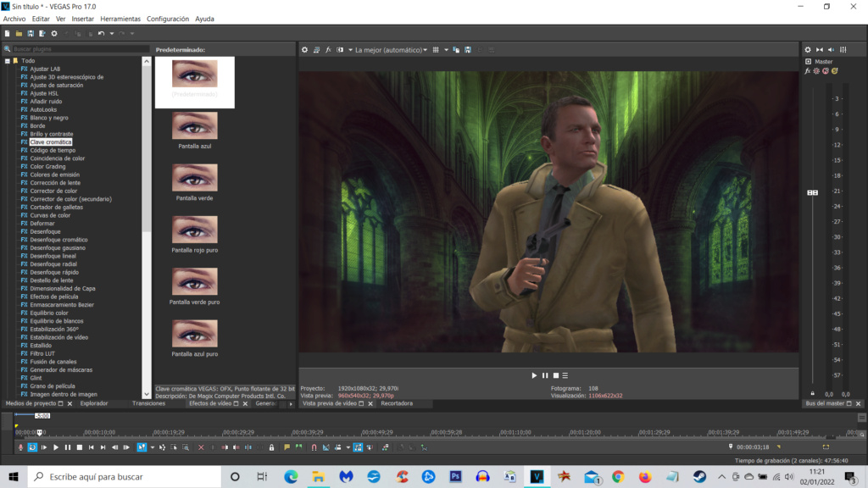
Task: Click the Render As icon in main toolbar
Action: pos(42,33)
